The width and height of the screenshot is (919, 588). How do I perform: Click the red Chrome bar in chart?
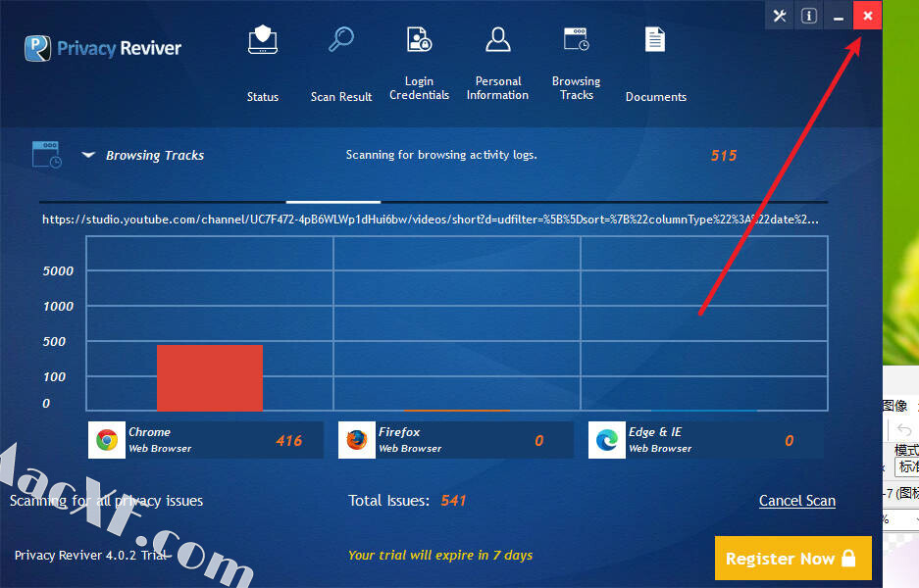pyautogui.click(x=210, y=377)
